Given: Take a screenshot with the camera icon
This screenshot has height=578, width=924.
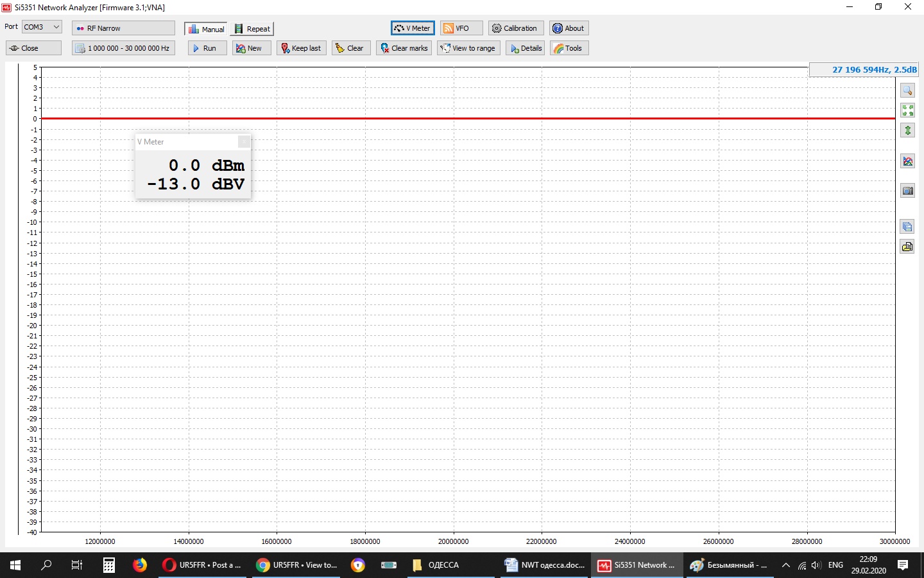Looking at the screenshot, I should [907, 191].
